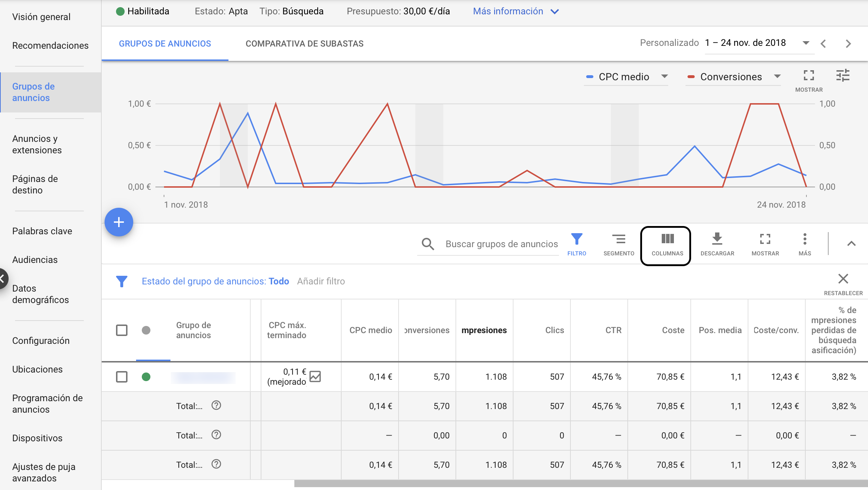This screenshot has height=490, width=868.
Task: Open the bid simulator icon next to 0,11 €
Action: [x=315, y=376]
